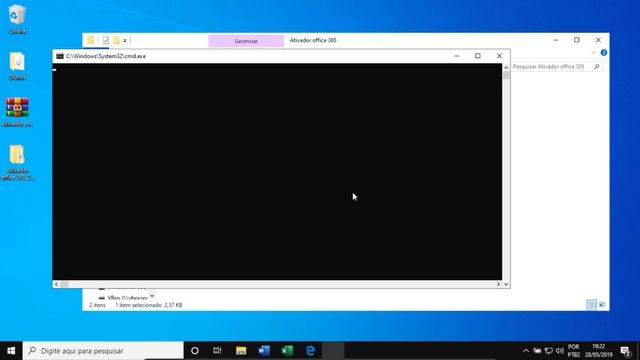Click the magnifier icon in the Explorer search box

(596, 67)
